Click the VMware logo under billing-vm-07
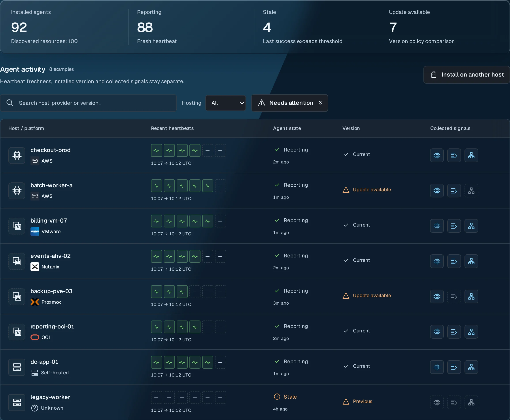Screen dimensions: 510x420 coord(35,232)
